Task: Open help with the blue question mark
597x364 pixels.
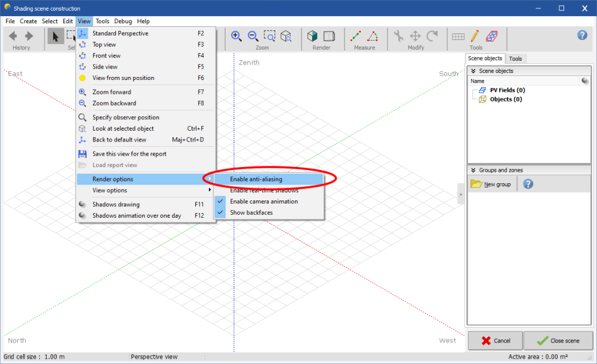Action: (582, 35)
